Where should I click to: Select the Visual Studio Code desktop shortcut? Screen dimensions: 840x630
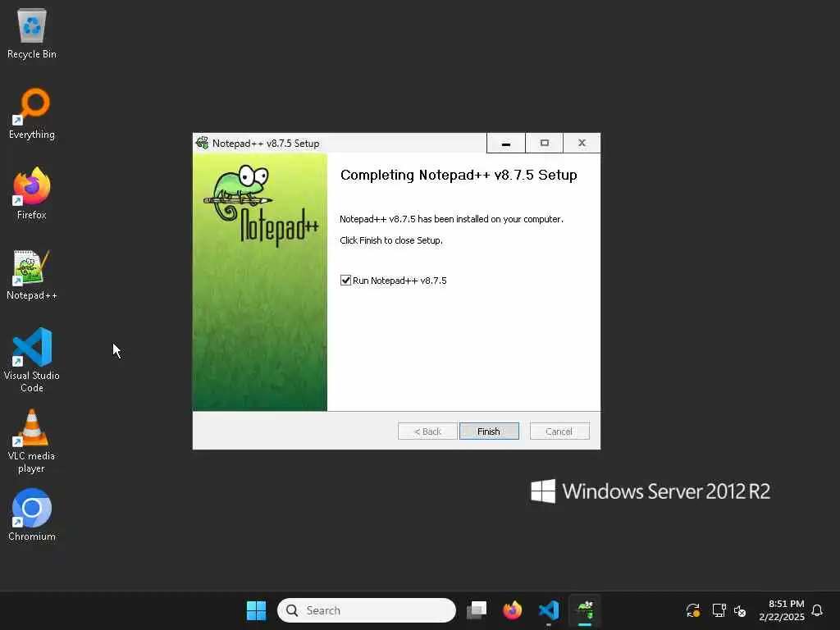click(x=32, y=360)
